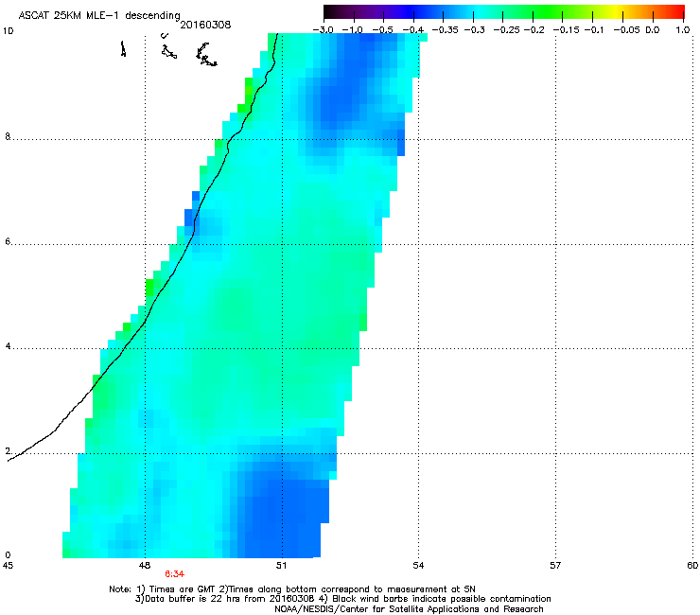Select the colorbar label -0.15
This screenshot has height=615, width=700.
point(566,30)
